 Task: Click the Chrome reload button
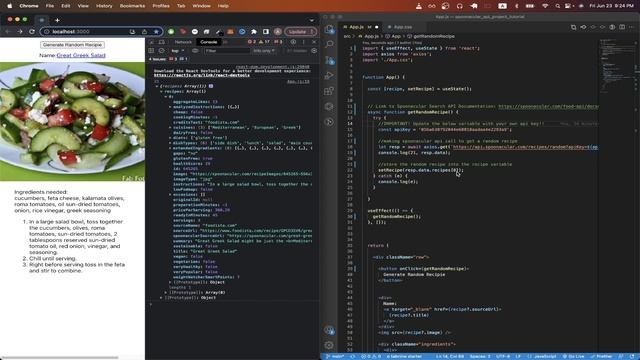coord(31,31)
